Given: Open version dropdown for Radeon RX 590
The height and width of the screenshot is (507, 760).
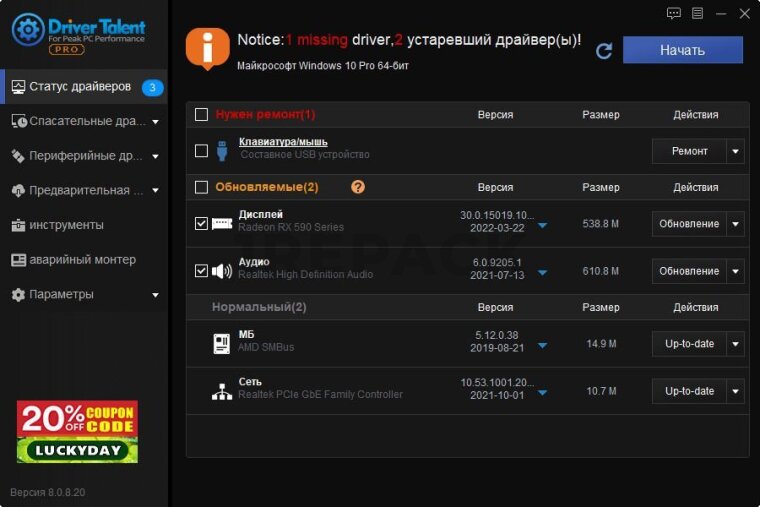Looking at the screenshot, I should click(x=542, y=226).
